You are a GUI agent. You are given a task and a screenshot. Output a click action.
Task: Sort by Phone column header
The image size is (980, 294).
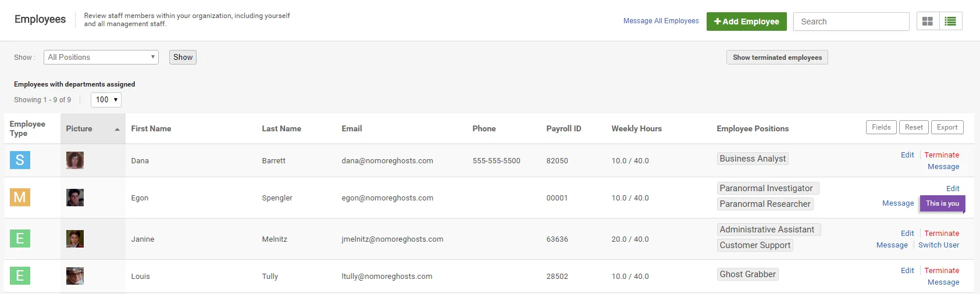click(484, 128)
